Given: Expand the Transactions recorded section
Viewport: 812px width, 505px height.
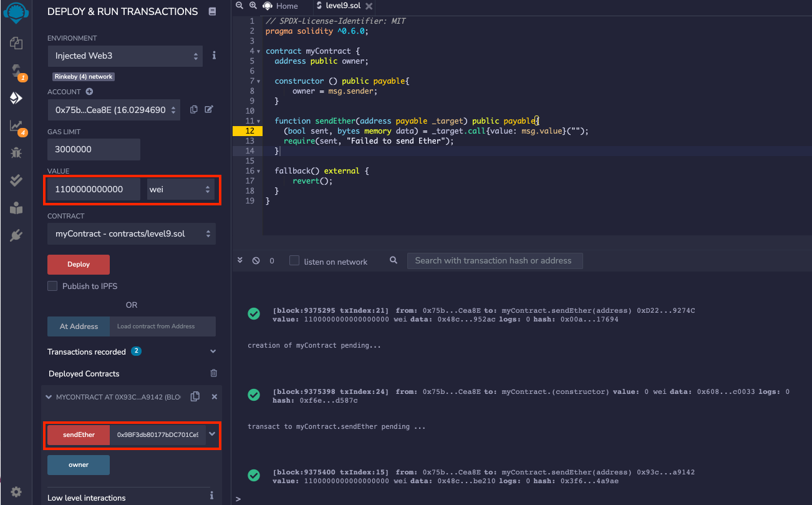Looking at the screenshot, I should coord(213,351).
